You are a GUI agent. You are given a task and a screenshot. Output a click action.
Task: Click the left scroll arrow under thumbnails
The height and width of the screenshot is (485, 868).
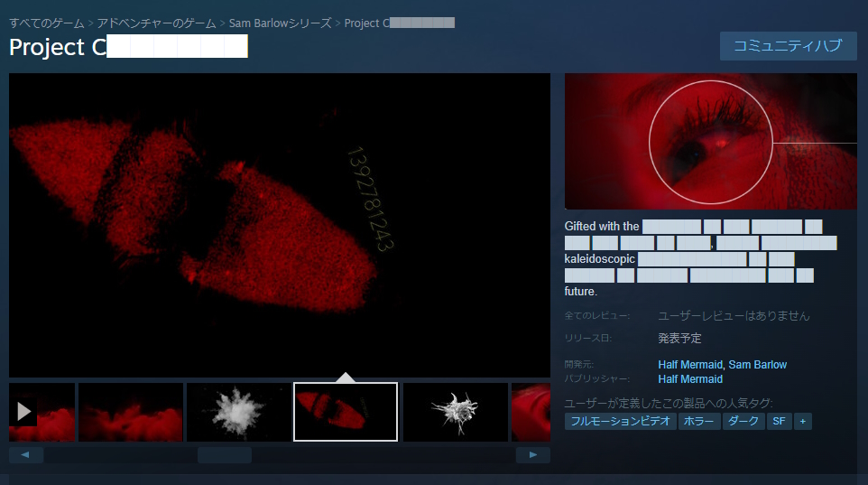(26, 455)
